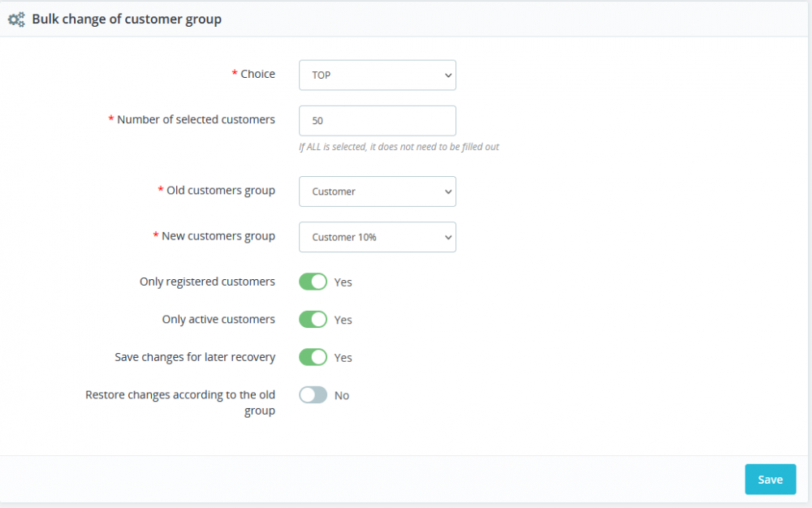Click the "Only active customers" label text
Viewport: 812px width, 508px height.
218,319
